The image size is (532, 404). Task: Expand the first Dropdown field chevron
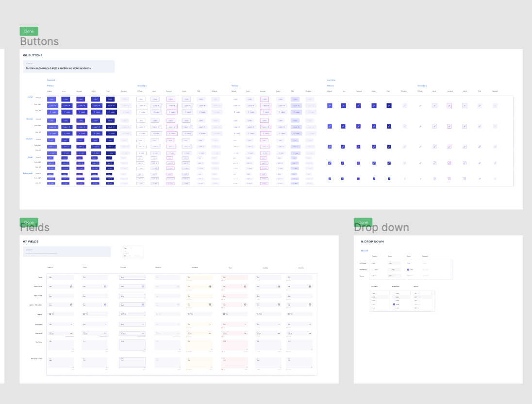pyautogui.click(x=71, y=324)
